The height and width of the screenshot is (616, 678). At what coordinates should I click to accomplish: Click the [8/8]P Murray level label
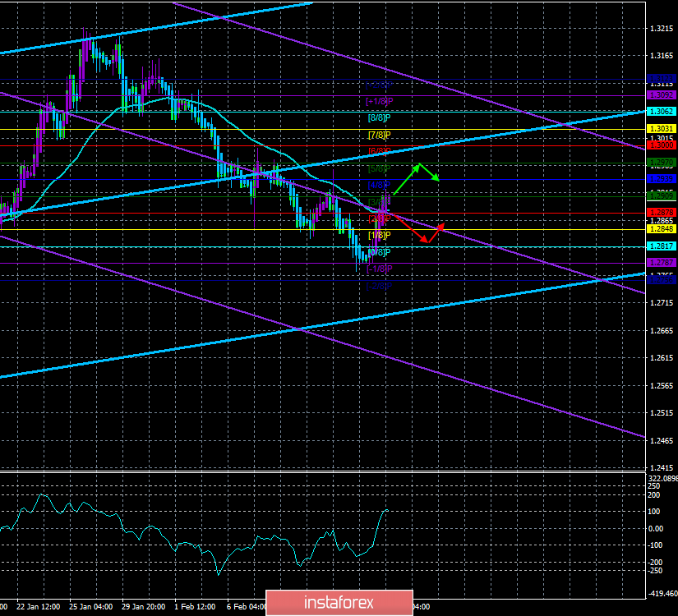379,118
